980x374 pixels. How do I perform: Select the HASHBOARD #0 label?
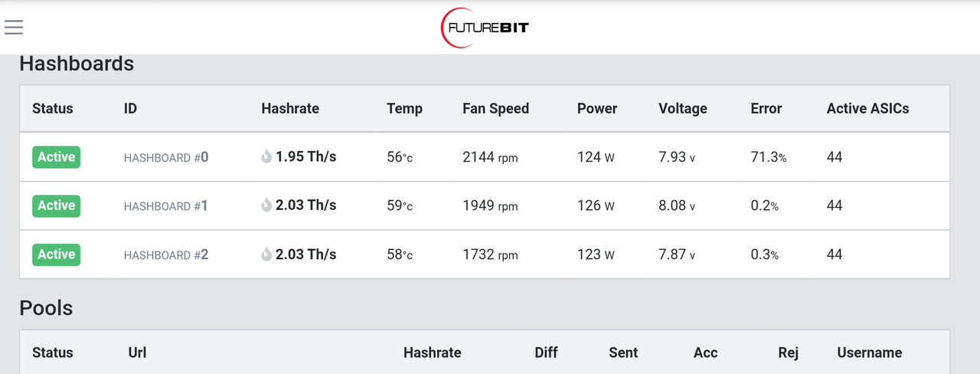pyautogui.click(x=166, y=157)
